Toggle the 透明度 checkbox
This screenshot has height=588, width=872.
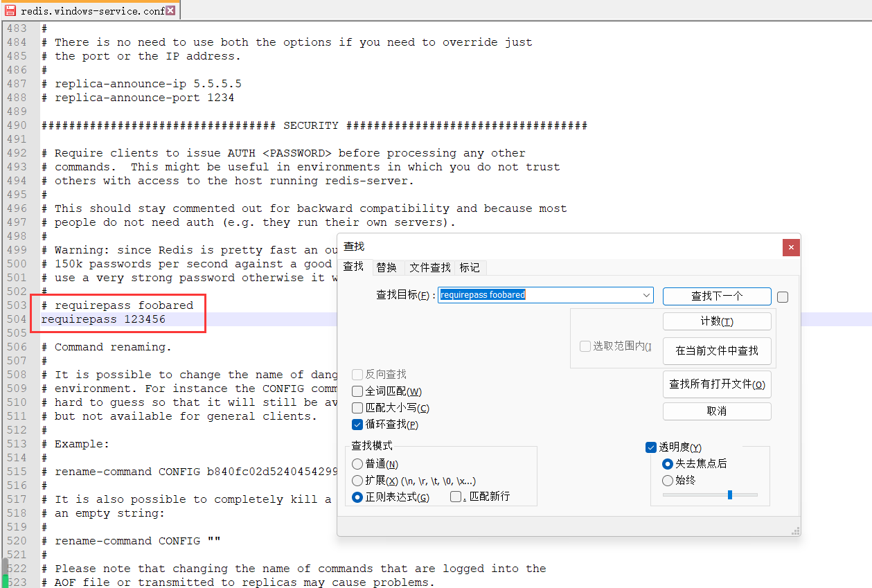651,447
